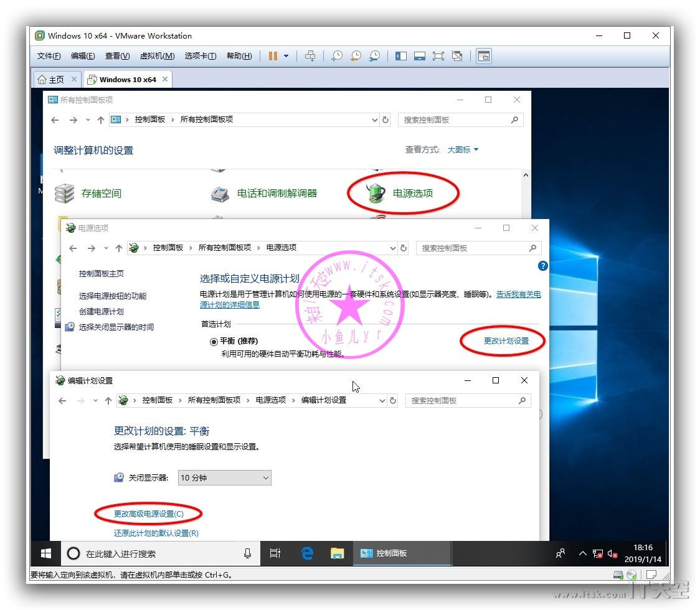
Task: Click the blue help icon in 电源选项 window
Action: 543,266
